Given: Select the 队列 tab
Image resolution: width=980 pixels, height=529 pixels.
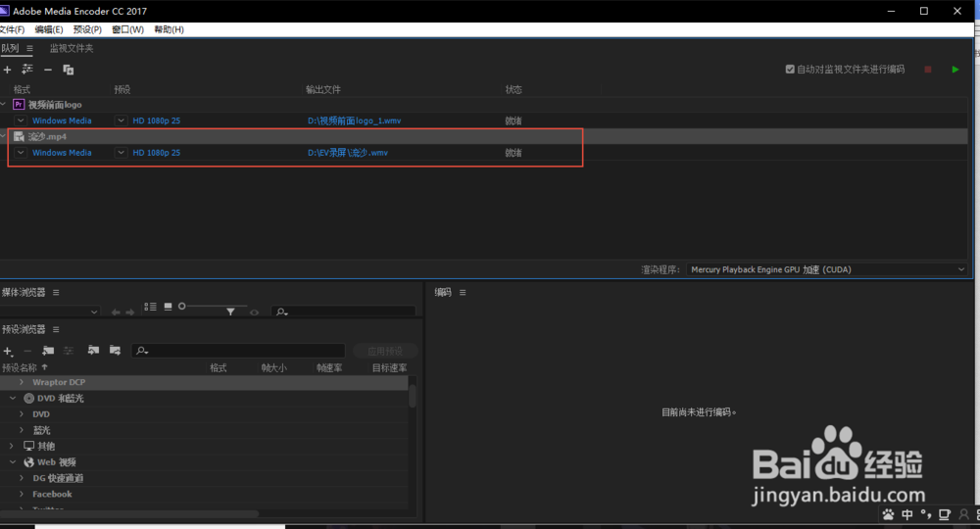Looking at the screenshot, I should [10, 48].
